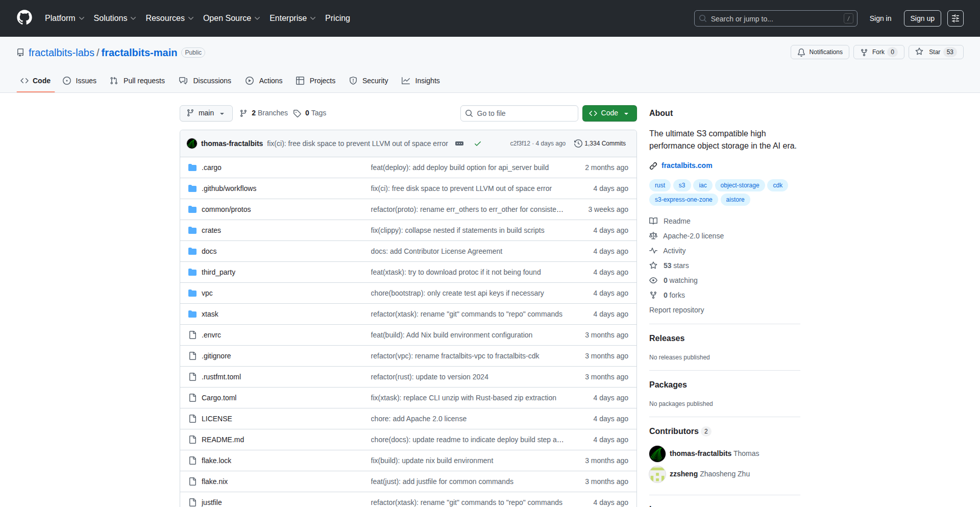Expand commit message ellipsis button

click(x=459, y=143)
